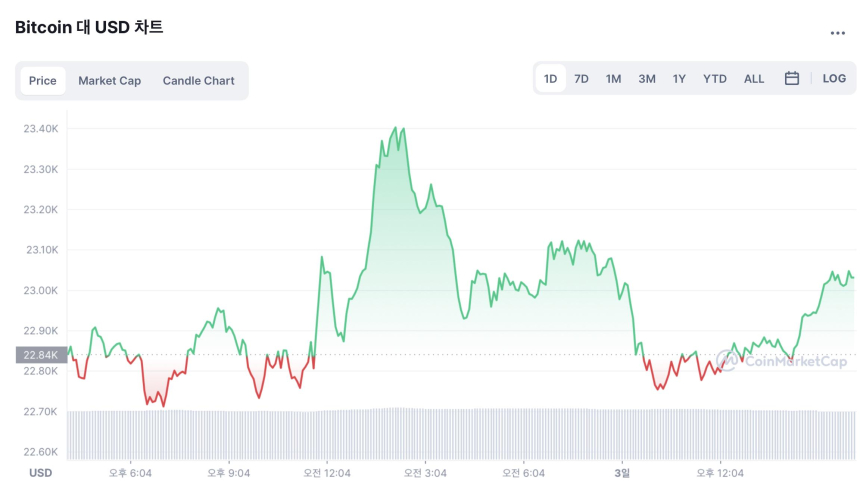Viewport: 860px width, 481px height.
Task: Open the calendar date range picker
Action: pyautogui.click(x=791, y=79)
